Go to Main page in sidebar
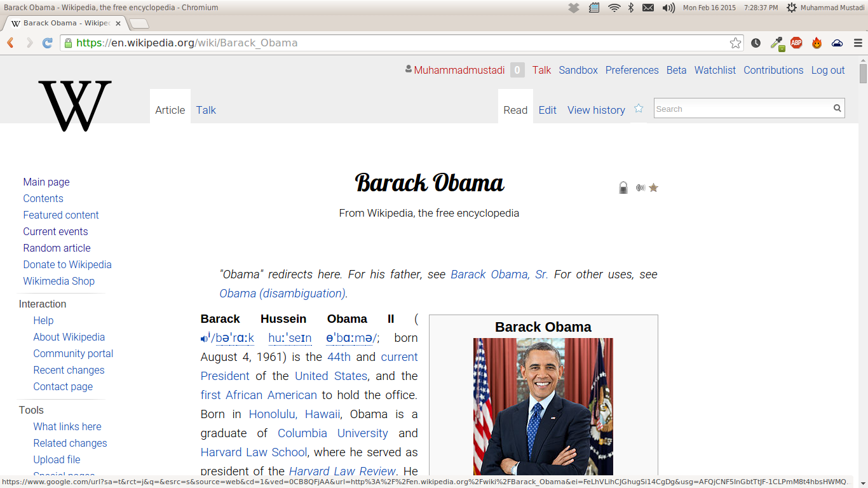 tap(46, 182)
